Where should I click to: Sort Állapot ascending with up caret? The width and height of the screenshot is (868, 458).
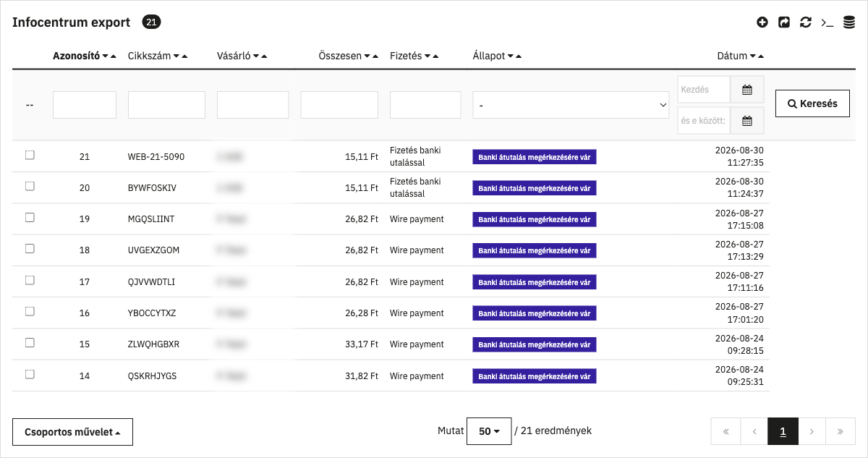(519, 56)
